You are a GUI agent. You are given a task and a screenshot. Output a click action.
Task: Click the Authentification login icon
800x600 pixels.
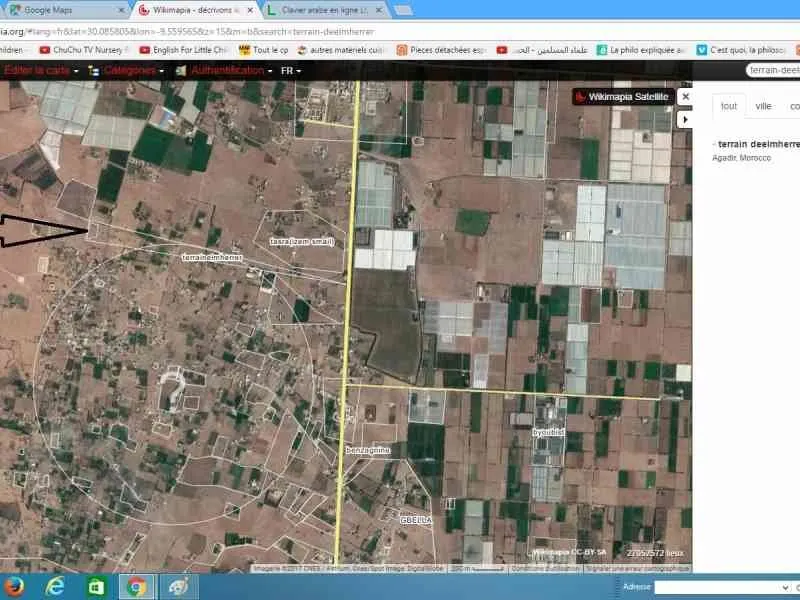click(181, 70)
